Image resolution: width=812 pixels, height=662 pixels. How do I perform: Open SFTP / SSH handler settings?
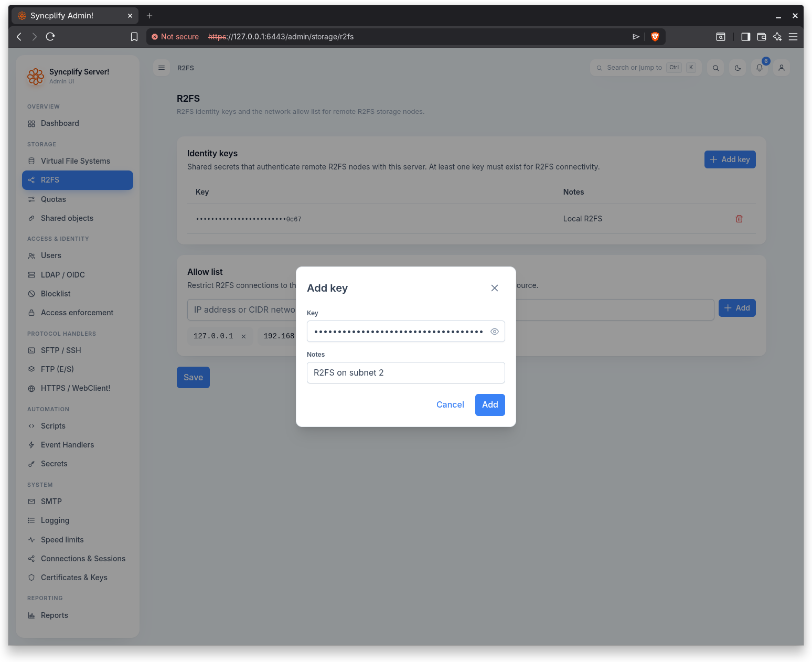78,350
